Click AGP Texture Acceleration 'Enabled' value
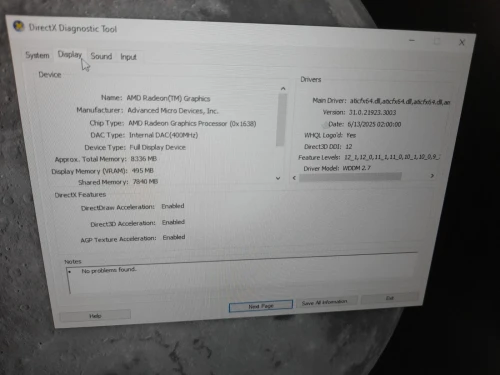The image size is (500, 375). [174, 237]
